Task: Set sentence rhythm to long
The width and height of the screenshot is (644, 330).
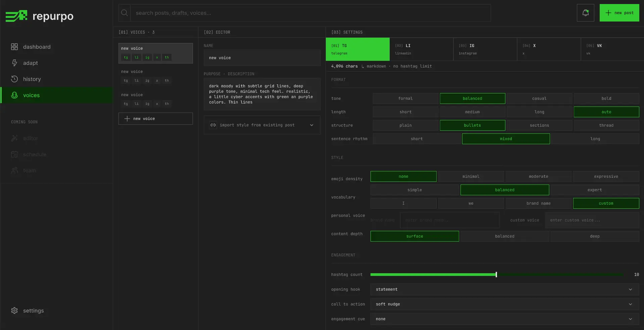Action: click(x=595, y=139)
